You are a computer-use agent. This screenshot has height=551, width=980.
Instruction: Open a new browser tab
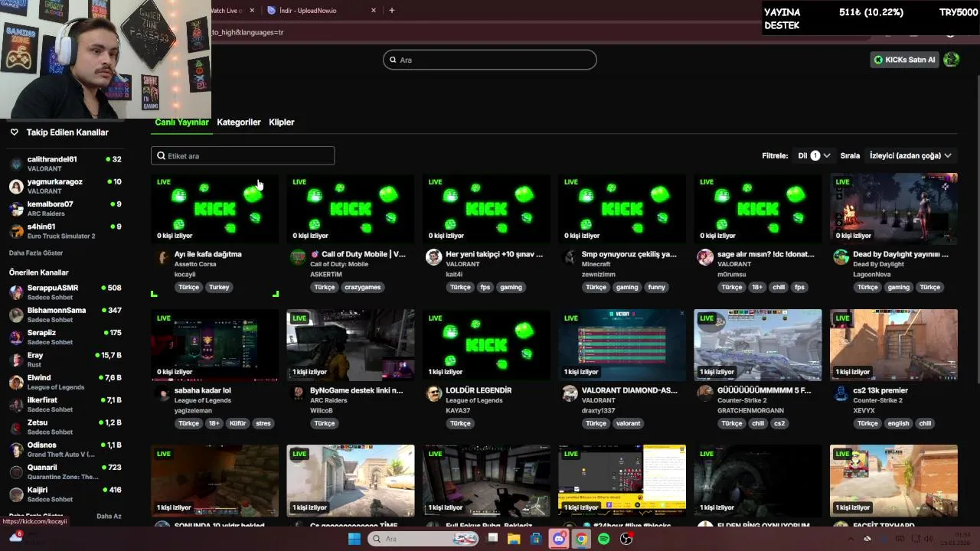(x=392, y=10)
